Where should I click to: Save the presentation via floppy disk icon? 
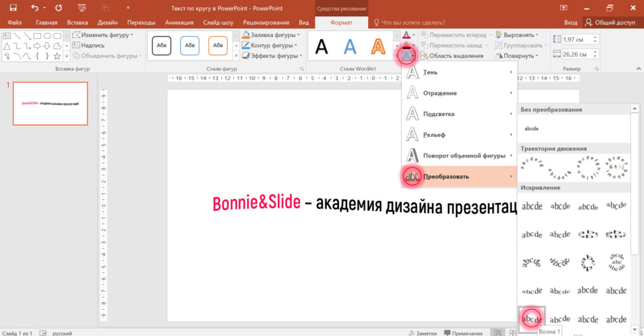(x=13, y=8)
